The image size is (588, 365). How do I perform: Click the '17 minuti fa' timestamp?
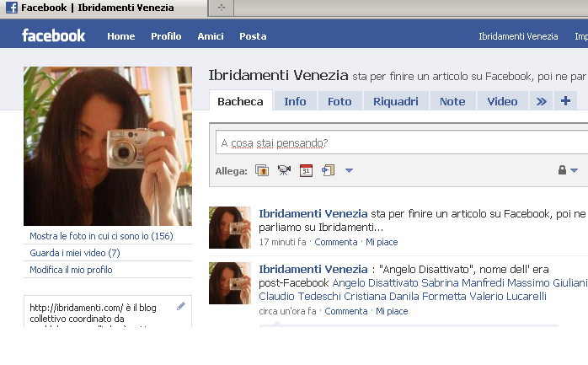[282, 242]
